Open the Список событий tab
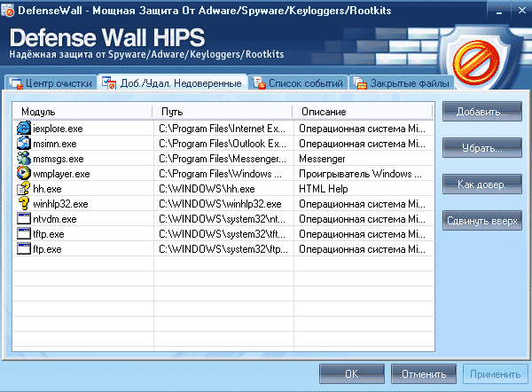This screenshot has width=532, height=392. click(x=299, y=82)
